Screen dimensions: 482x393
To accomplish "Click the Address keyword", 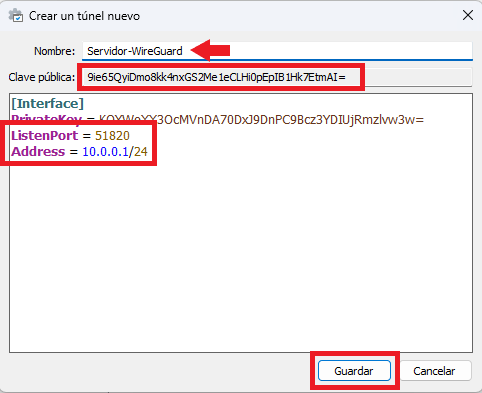I will pos(38,152).
